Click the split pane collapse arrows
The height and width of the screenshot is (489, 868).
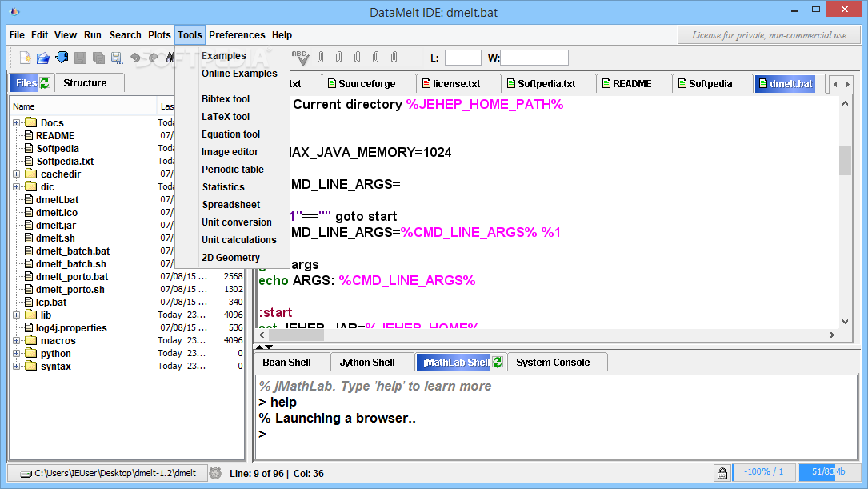[x=264, y=347]
